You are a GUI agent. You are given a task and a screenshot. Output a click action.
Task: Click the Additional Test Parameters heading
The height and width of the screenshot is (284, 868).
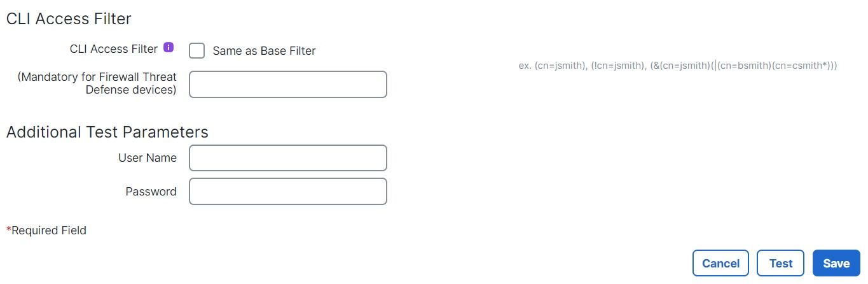pos(107,132)
